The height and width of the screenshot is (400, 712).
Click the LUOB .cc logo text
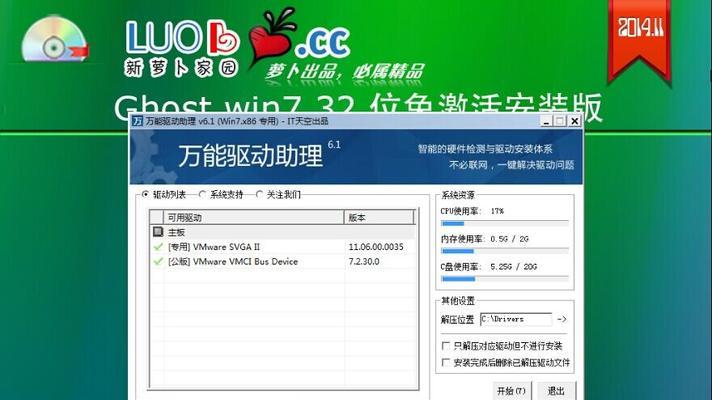[x=238, y=40]
